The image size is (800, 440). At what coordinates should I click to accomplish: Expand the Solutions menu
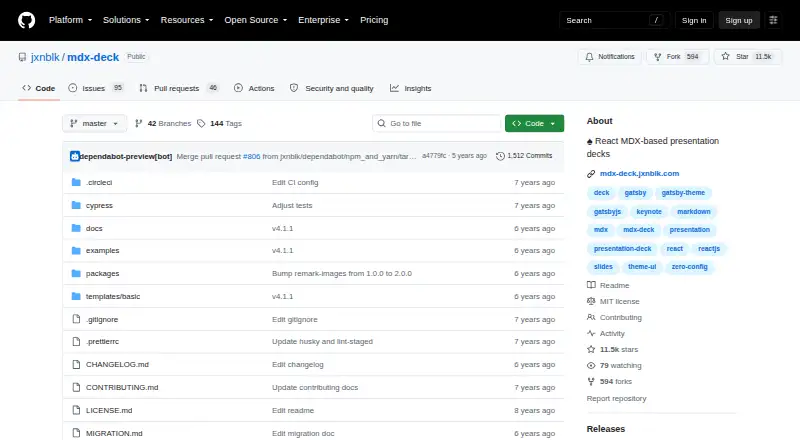126,20
